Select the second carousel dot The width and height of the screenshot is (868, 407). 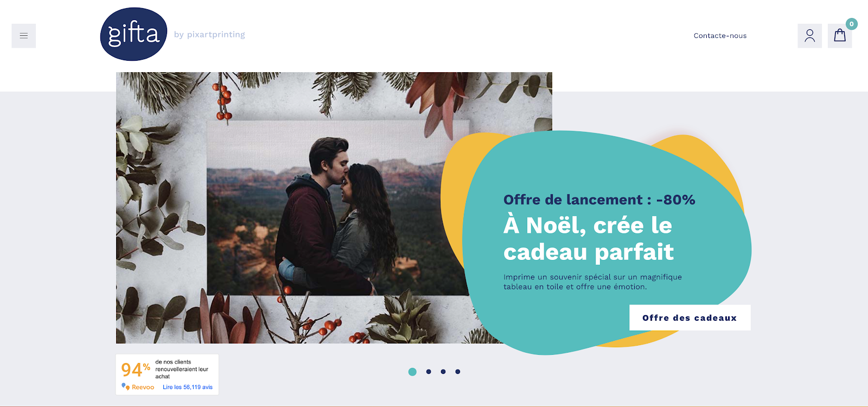tap(429, 372)
